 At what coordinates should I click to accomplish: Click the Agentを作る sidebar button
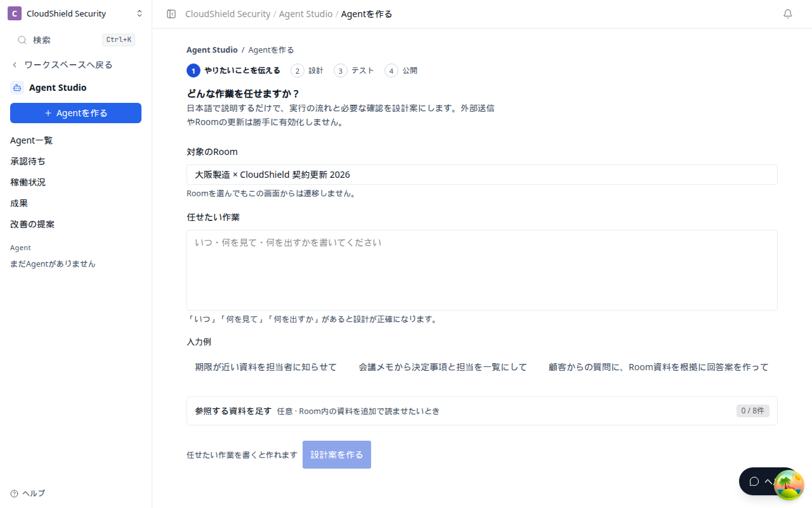[75, 113]
